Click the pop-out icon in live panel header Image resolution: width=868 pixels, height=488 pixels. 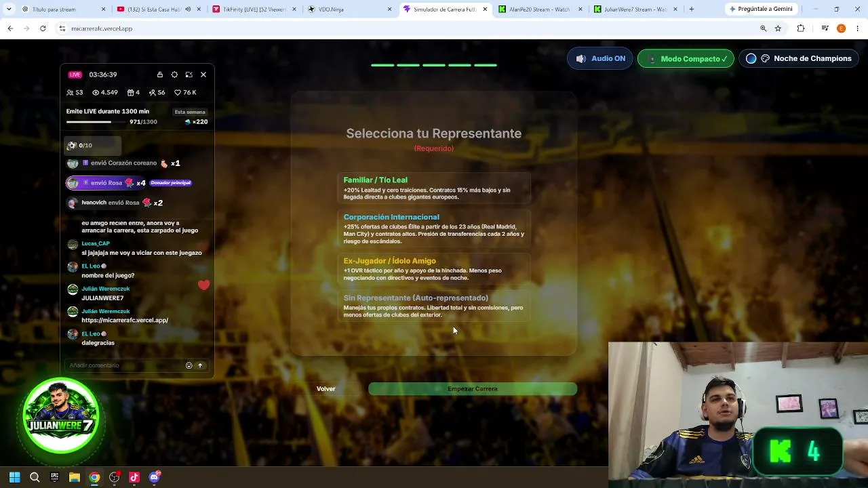coord(189,75)
